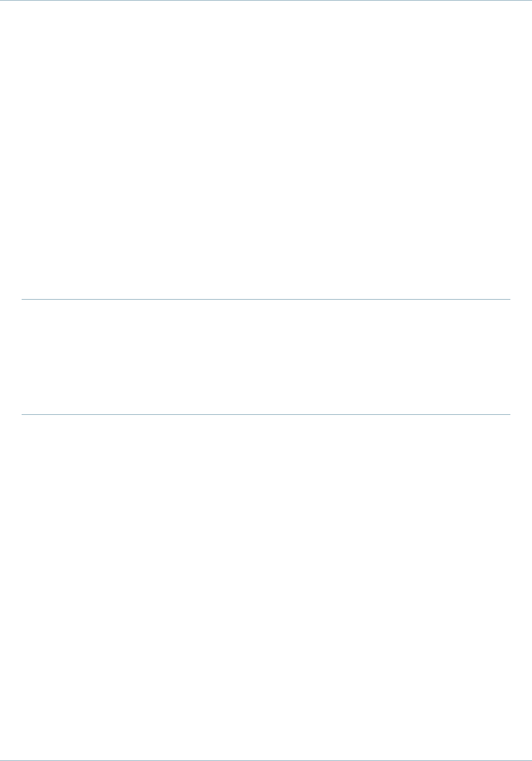532x761 pixels.
Task: Click the lower horizontal divider line
Action: [265, 414]
